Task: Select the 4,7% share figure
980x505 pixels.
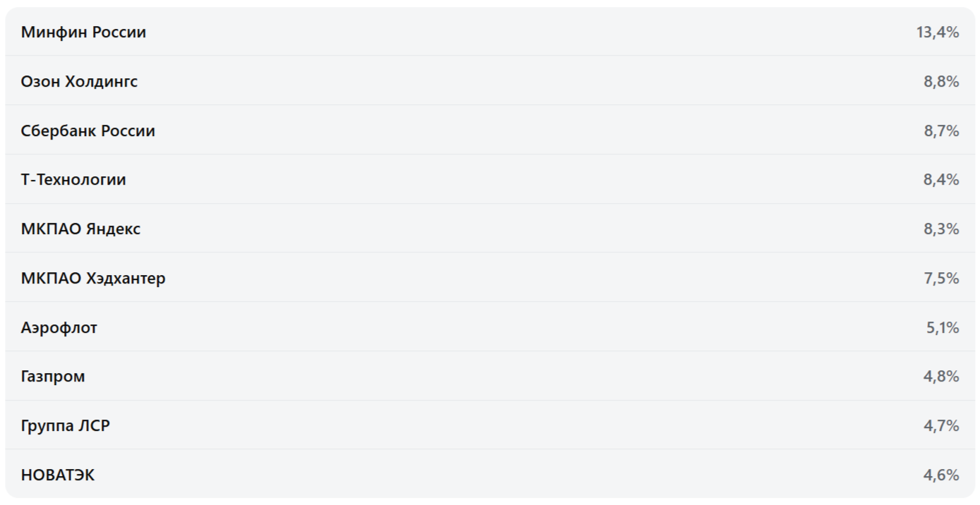Action: (941, 426)
